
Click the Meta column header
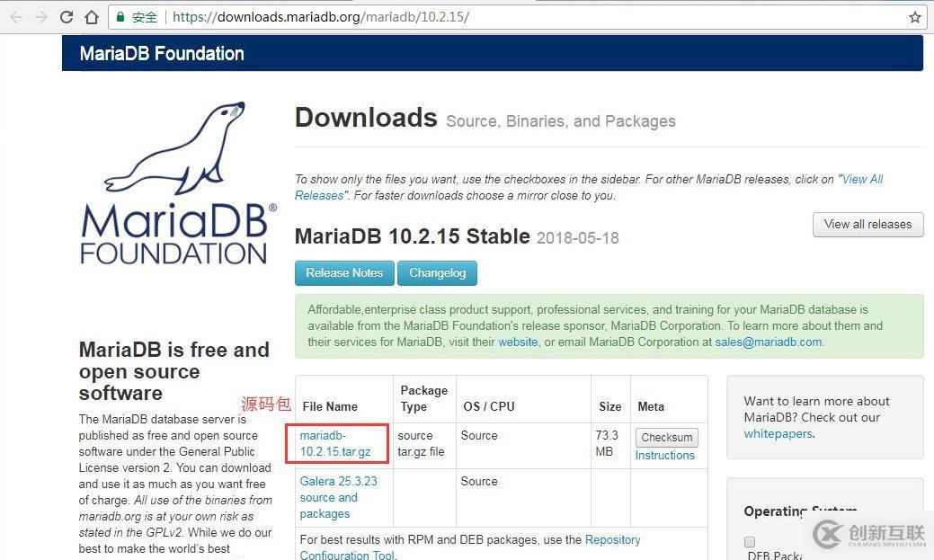651,406
